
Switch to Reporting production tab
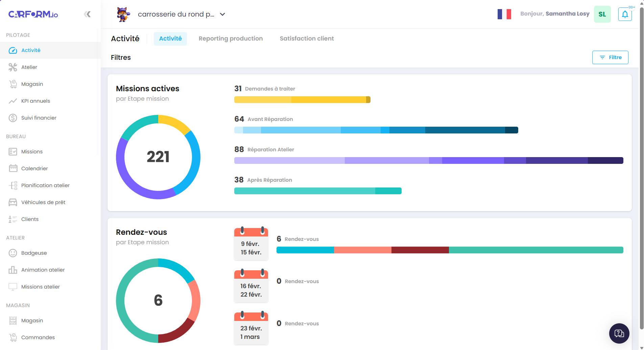(x=231, y=38)
